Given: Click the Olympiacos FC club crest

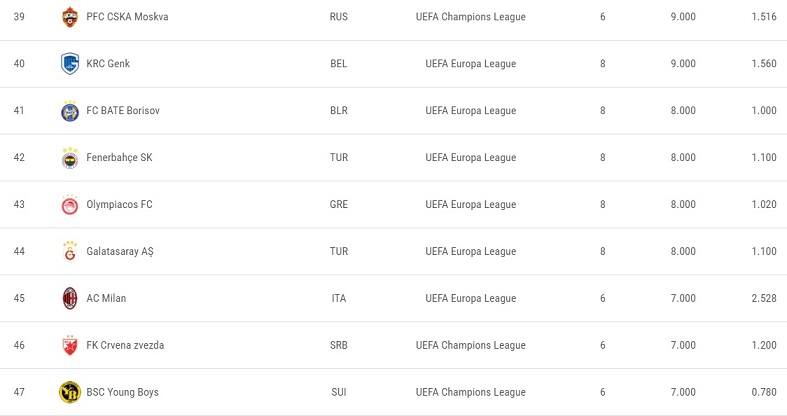Looking at the screenshot, I should tap(70, 205).
